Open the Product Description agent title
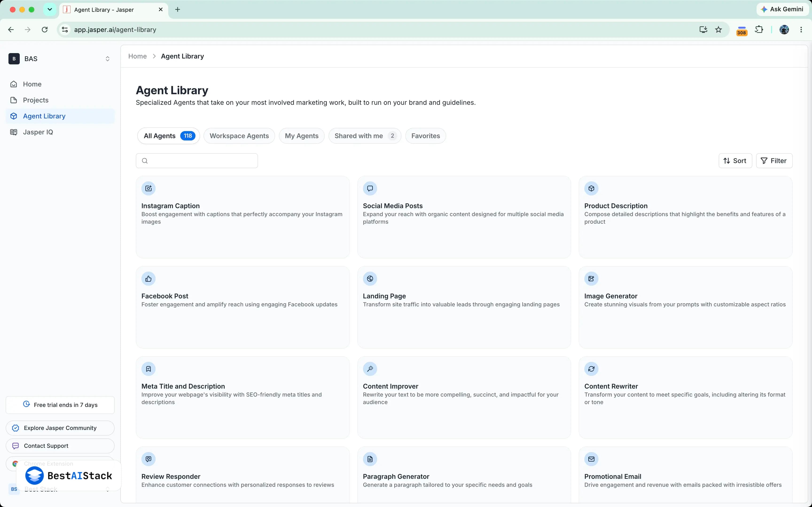Viewport: 812px width, 507px height. coord(616,206)
